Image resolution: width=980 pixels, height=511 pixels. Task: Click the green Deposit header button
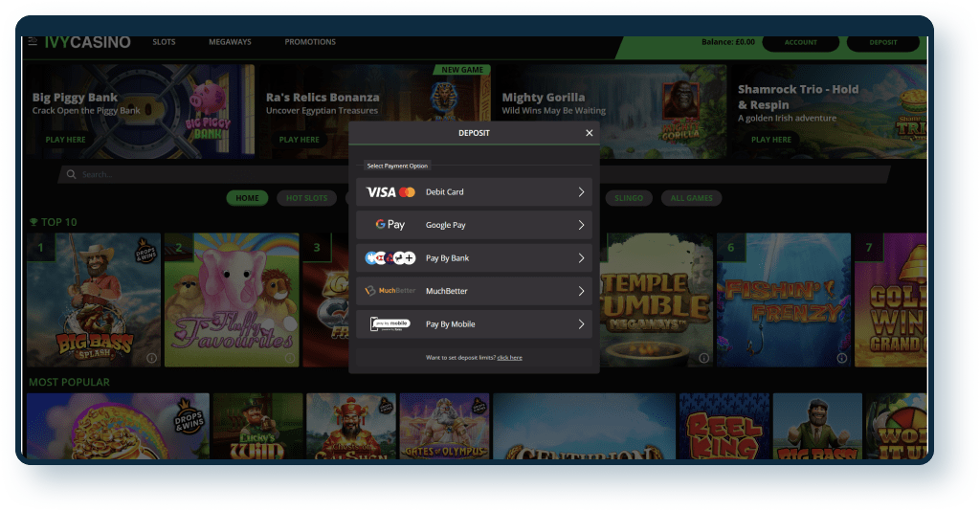pyautogui.click(x=883, y=43)
